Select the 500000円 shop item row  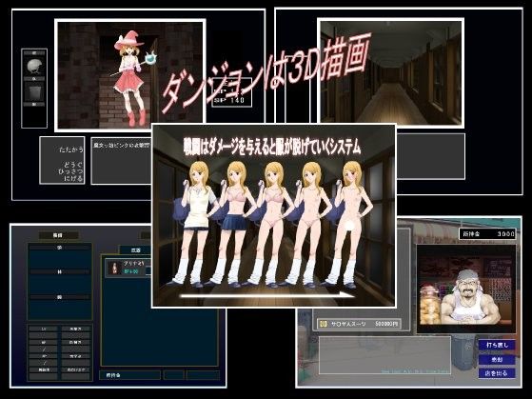(358, 324)
